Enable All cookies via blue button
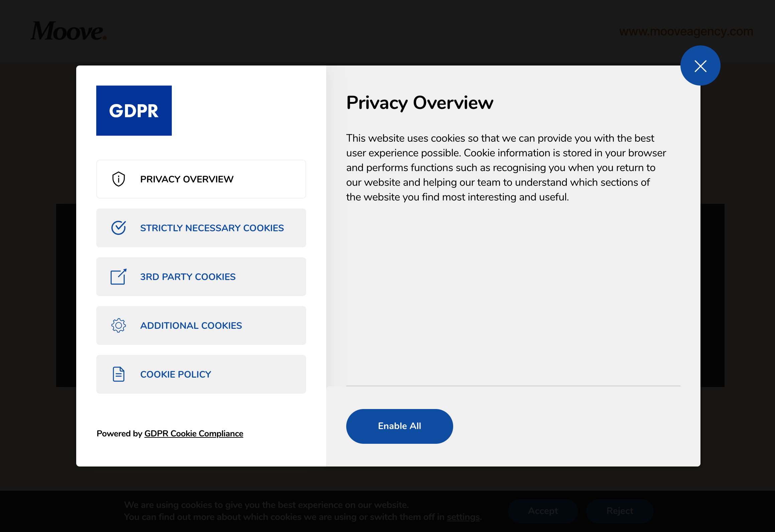 click(399, 426)
